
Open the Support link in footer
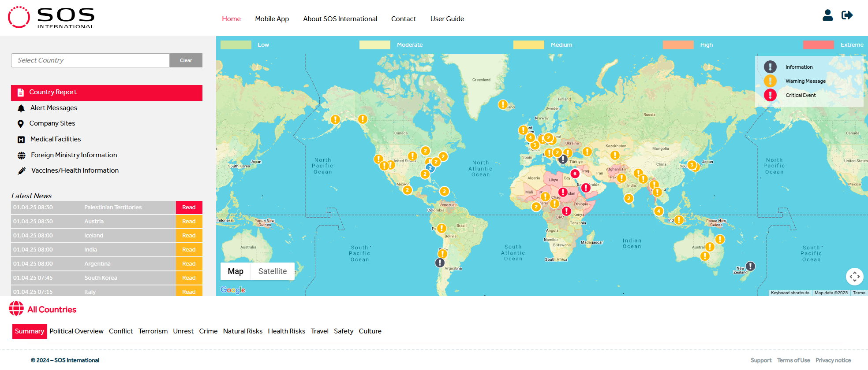[x=761, y=360]
